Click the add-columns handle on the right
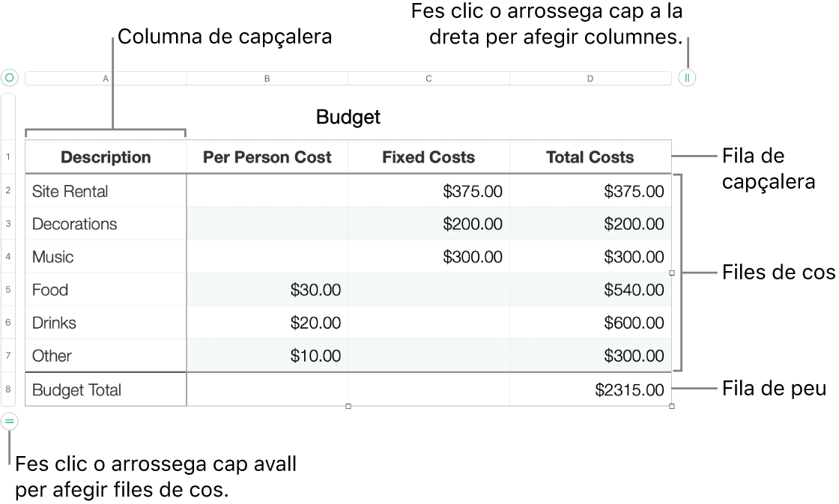The height and width of the screenshot is (504, 839). pos(686,77)
